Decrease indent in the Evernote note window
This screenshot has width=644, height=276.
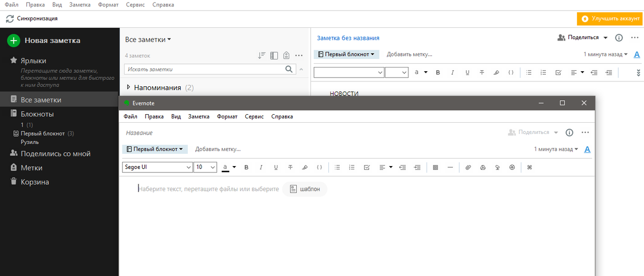402,167
